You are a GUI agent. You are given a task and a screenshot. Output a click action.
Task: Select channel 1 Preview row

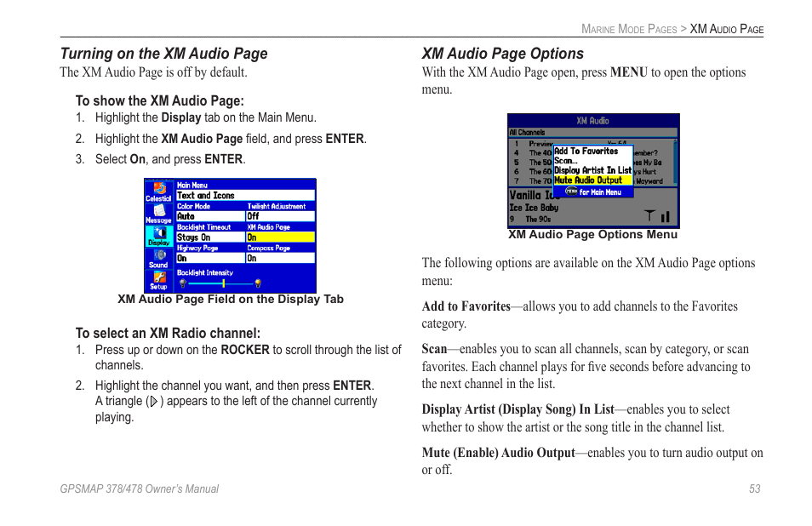591,143
